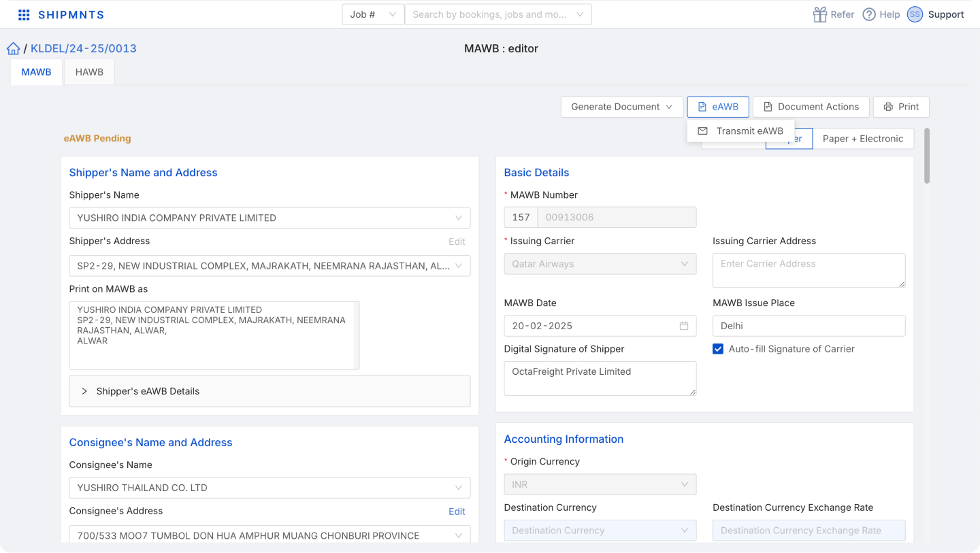Switch to the MAWB tab
Viewport: 980px width, 553px height.
36,72
